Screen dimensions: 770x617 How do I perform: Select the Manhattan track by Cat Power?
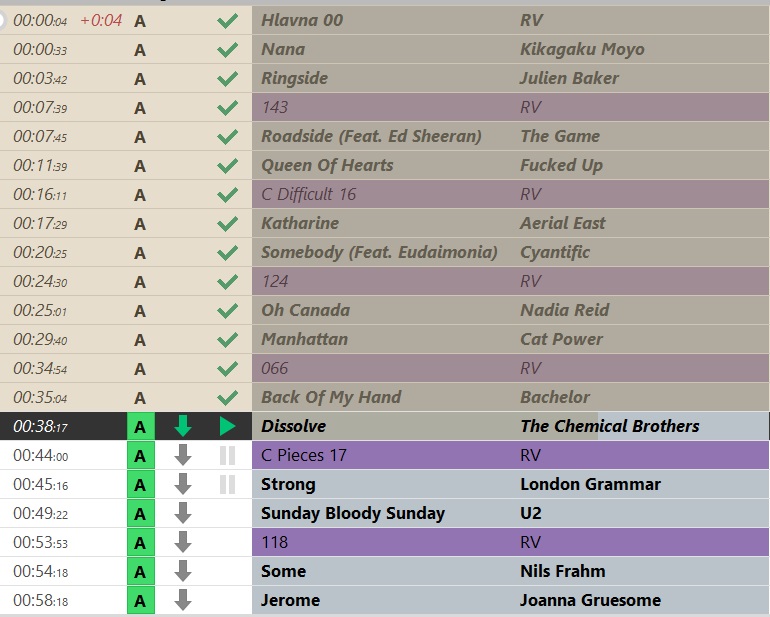coord(510,339)
